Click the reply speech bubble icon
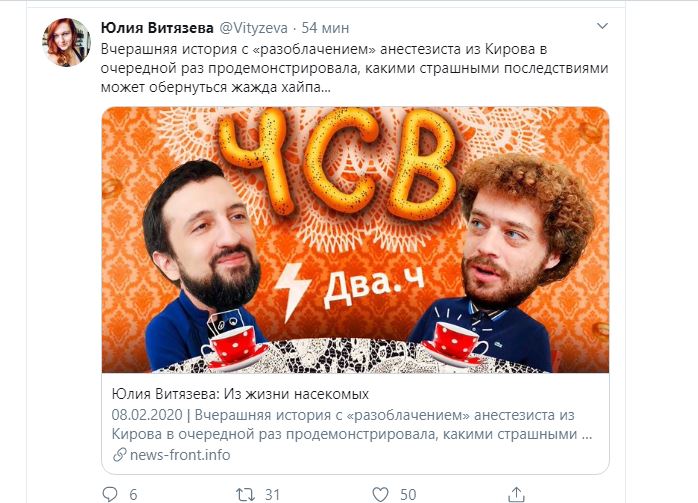The image size is (698, 503). [x=110, y=494]
